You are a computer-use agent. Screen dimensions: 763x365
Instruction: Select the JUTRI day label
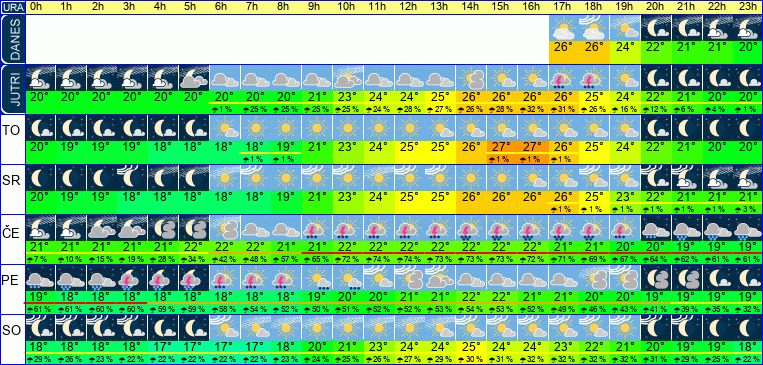[x=13, y=90]
